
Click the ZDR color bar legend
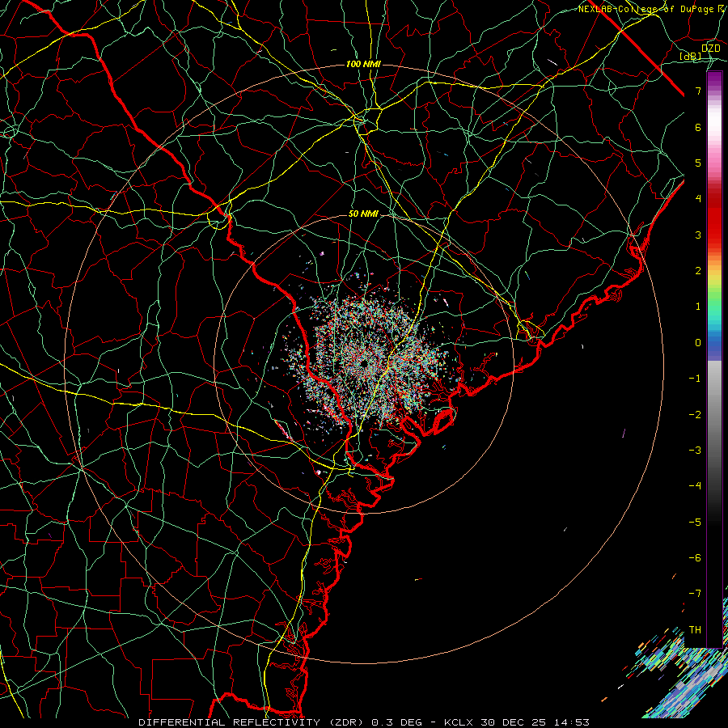[714, 359]
